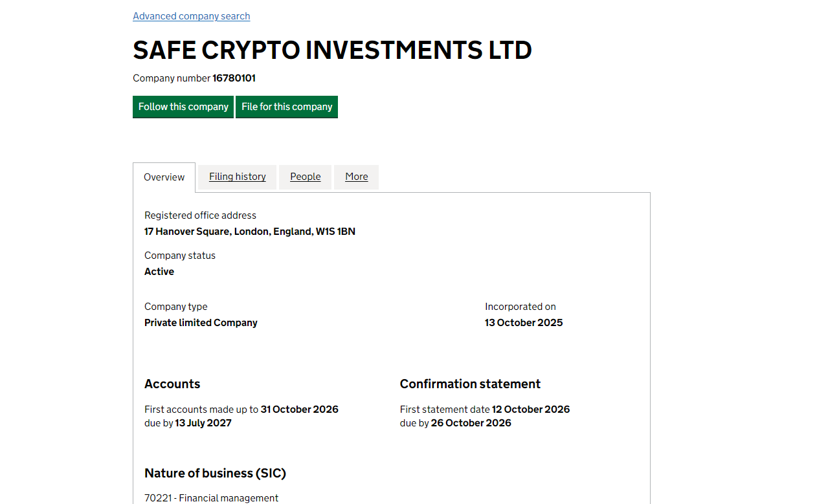The image size is (828, 504).
Task: Open the Advanced company search link
Action: (x=191, y=16)
